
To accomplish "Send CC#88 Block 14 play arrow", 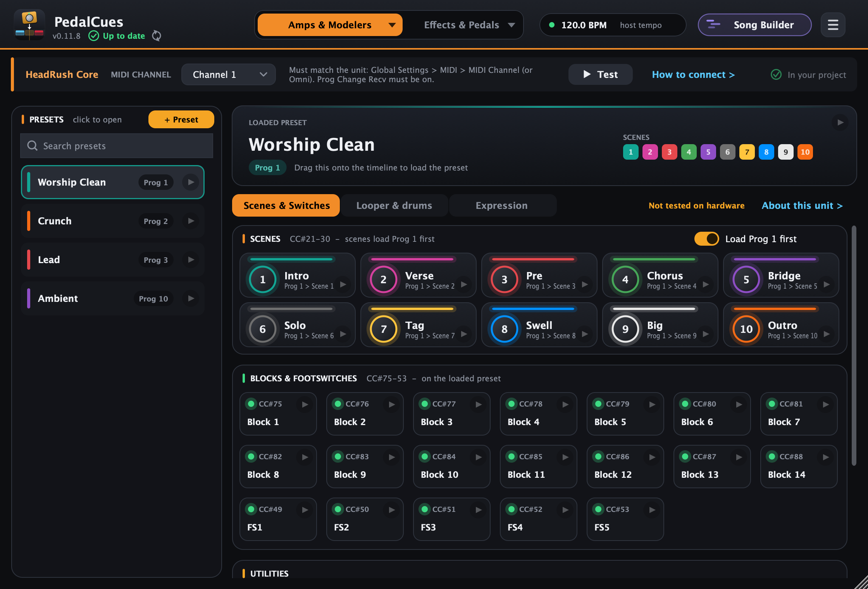I will point(826,457).
